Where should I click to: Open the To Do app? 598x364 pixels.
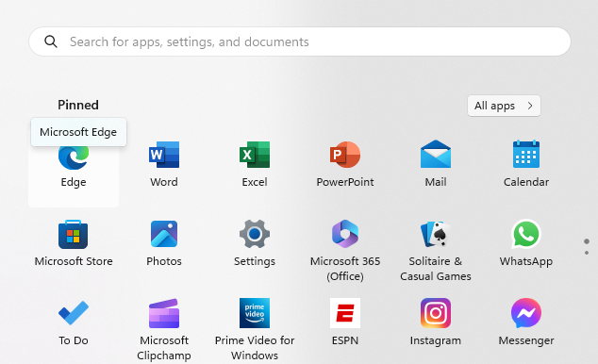point(74,313)
